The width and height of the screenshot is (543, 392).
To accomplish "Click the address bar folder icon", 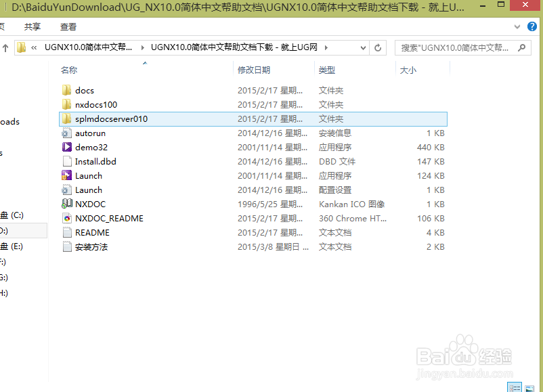I will point(22,47).
